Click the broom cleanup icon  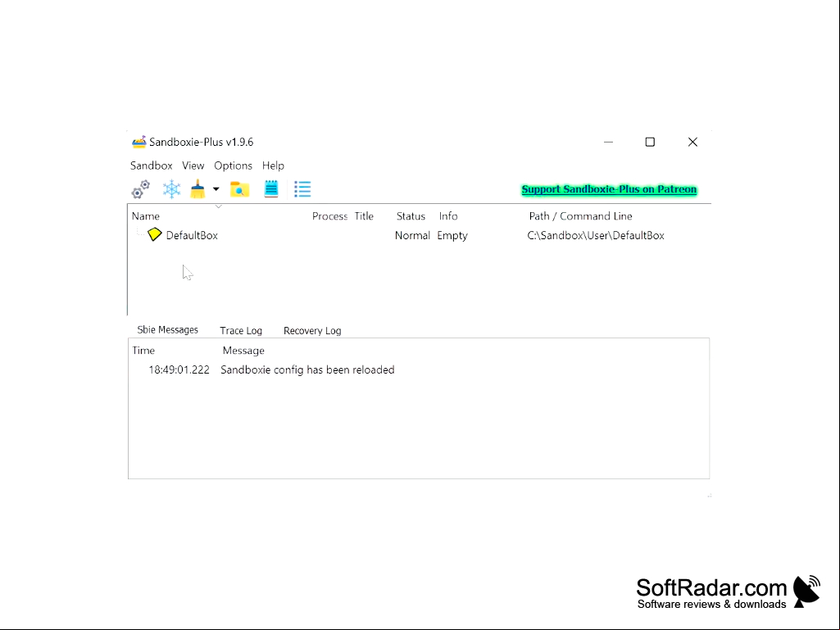pos(198,189)
